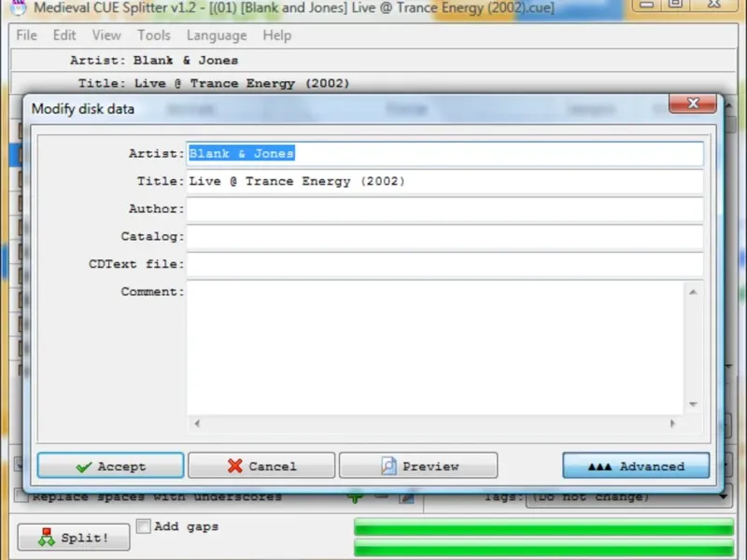Click the green plus add icon
The height and width of the screenshot is (560, 747).
(x=355, y=497)
